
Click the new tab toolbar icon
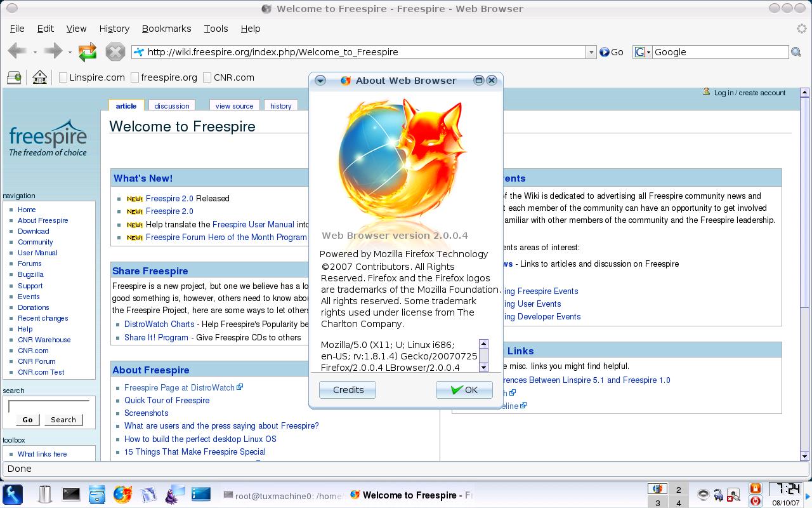coord(15,77)
